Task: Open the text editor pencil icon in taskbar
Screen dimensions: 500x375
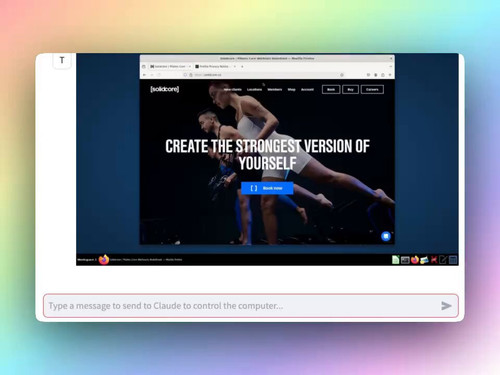Action: click(443, 260)
